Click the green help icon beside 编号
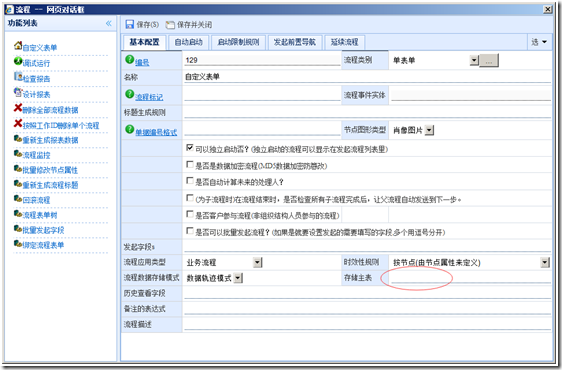Image resolution: width=562 pixels, height=370 pixels. [129, 60]
